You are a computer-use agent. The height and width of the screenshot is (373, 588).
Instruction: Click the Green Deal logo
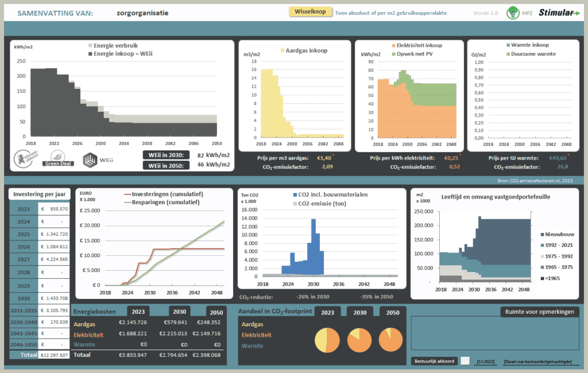click(57, 159)
